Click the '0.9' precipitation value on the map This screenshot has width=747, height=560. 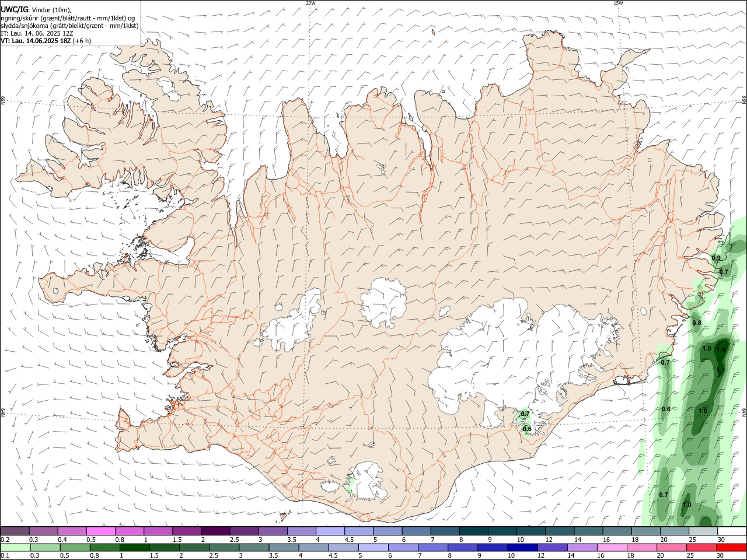(716, 258)
